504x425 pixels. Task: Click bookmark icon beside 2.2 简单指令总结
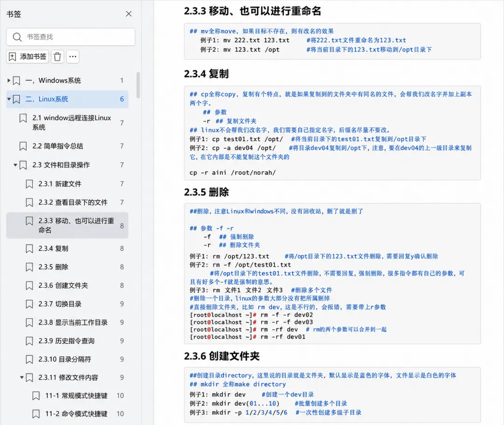coord(23,146)
